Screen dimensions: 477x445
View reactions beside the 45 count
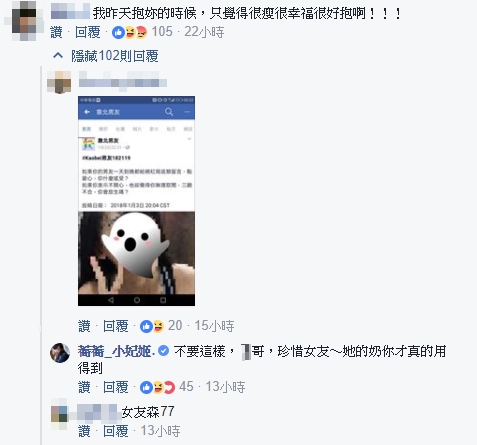click(157, 387)
